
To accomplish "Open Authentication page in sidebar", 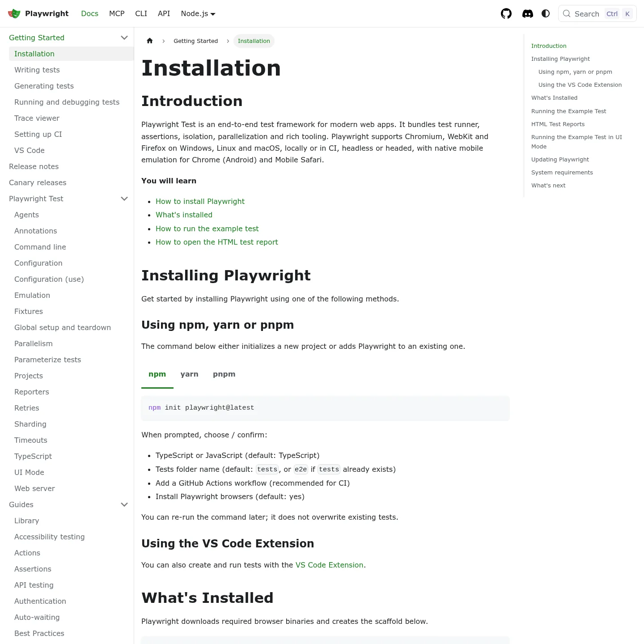I will (72, 601).
